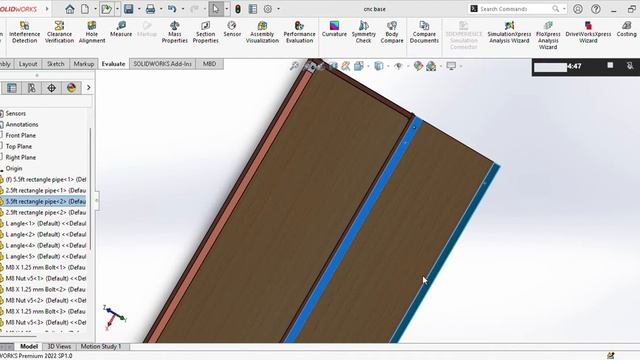Rebuild the model with traffic light icon
The image size is (640, 360).
[x=238, y=9]
